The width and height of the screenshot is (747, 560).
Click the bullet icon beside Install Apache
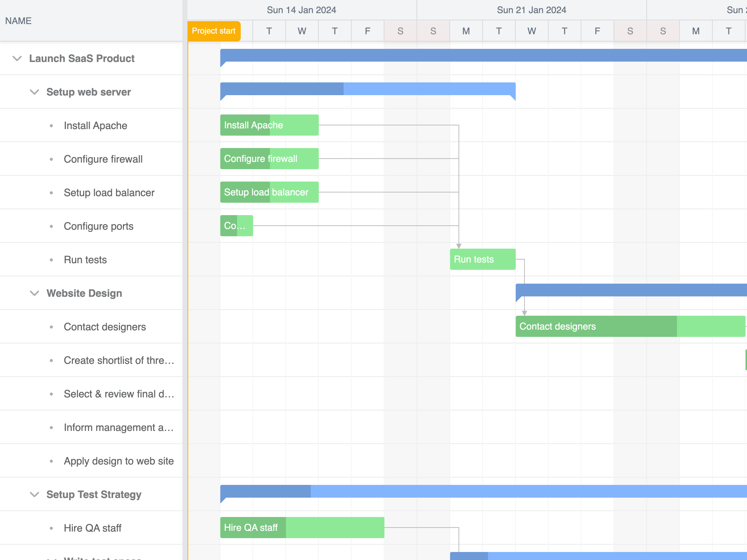(51, 125)
